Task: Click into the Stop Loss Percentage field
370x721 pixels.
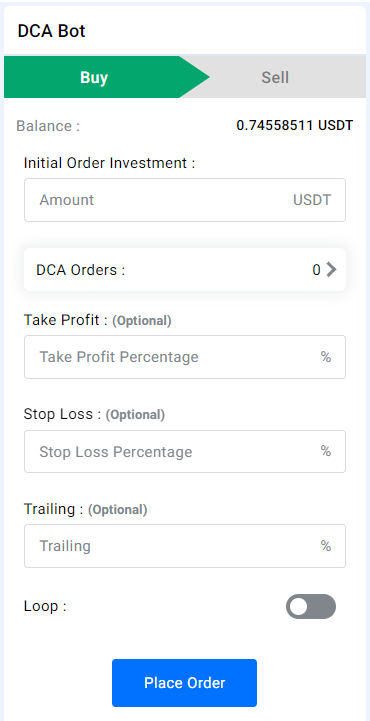Action: (x=185, y=452)
